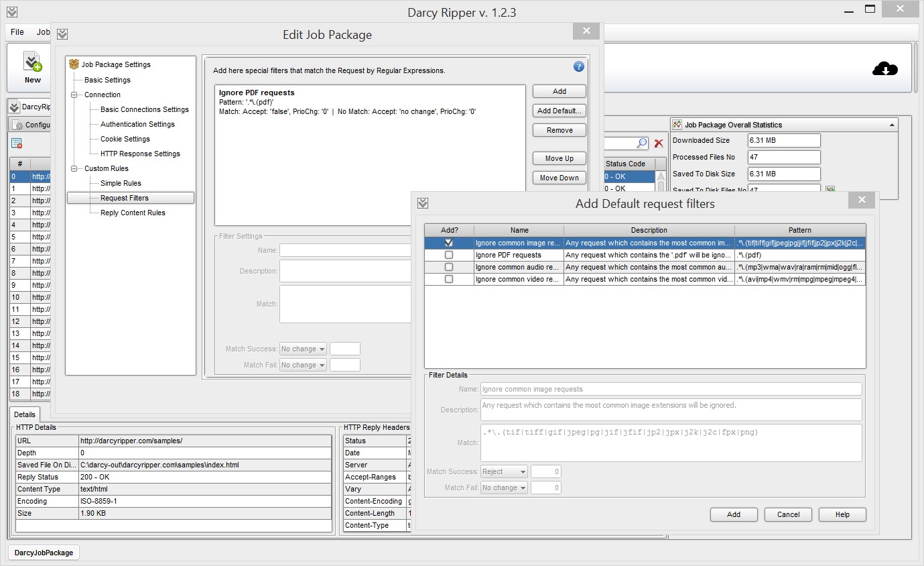Check the Ignore PDF requests checkbox
This screenshot has height=566, width=924.
point(449,255)
